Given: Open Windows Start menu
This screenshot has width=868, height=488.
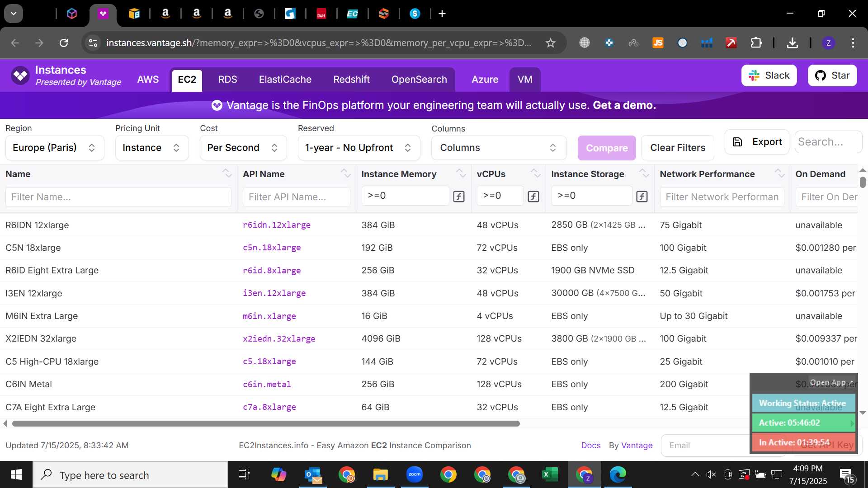Looking at the screenshot, I should pyautogui.click(x=16, y=474).
